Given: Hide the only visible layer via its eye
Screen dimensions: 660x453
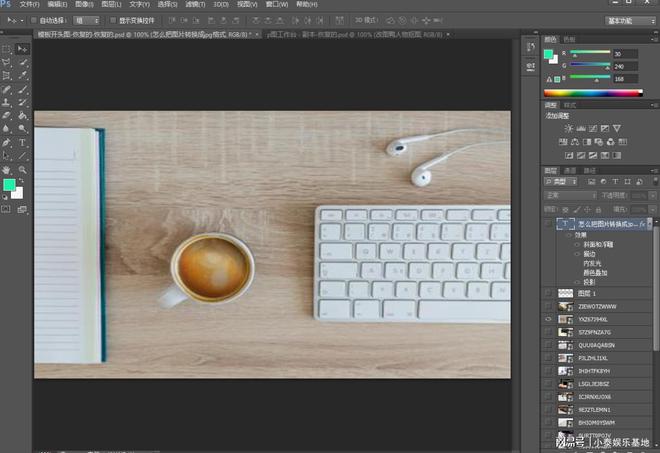Looking at the screenshot, I should (548, 319).
